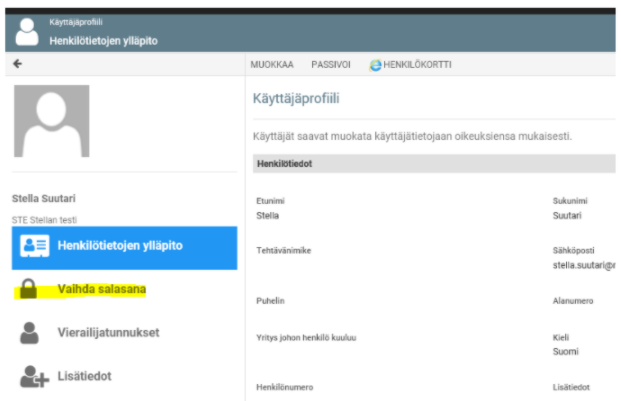Click the person-plus icon beside Lisätiedot
Image resolution: width=621 pixels, height=401 pixels.
[x=31, y=376]
